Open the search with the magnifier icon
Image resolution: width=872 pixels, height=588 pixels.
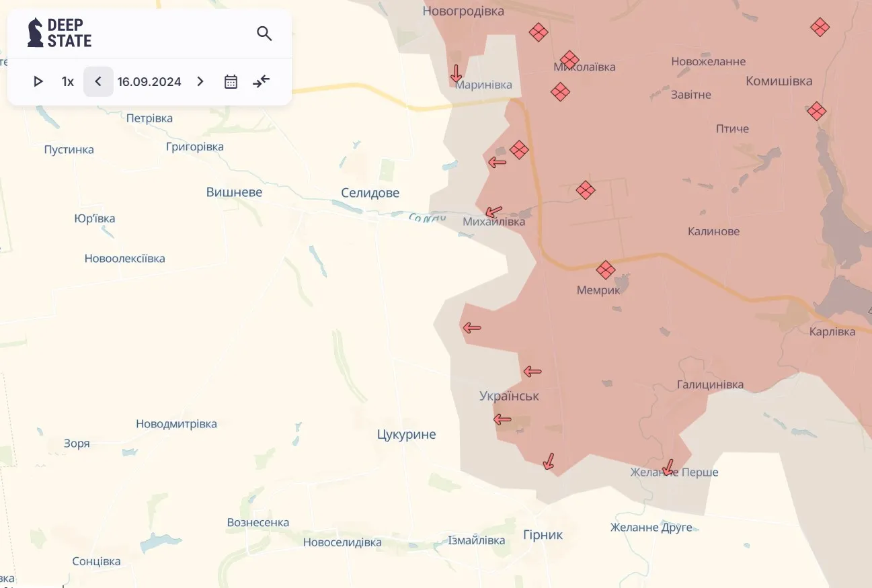pos(264,33)
